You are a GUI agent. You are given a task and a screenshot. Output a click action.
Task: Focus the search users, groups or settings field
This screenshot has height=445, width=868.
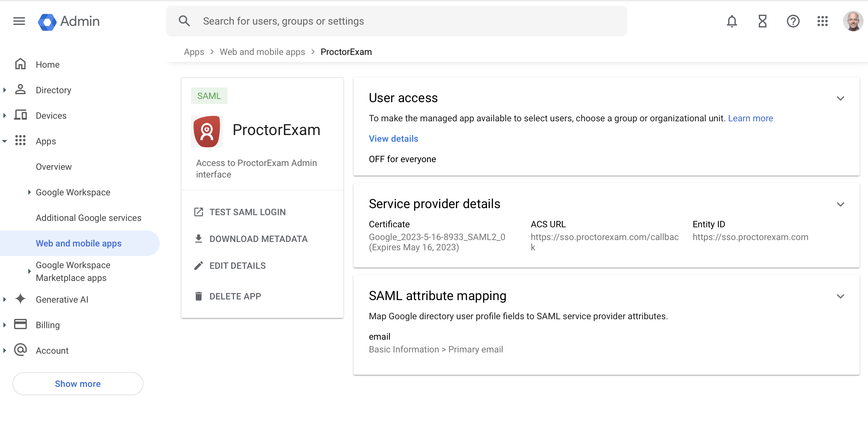click(x=396, y=21)
